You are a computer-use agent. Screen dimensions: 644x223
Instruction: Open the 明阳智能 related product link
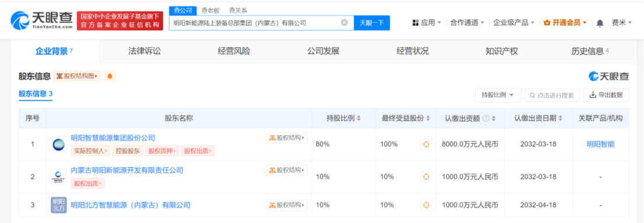coord(600,144)
